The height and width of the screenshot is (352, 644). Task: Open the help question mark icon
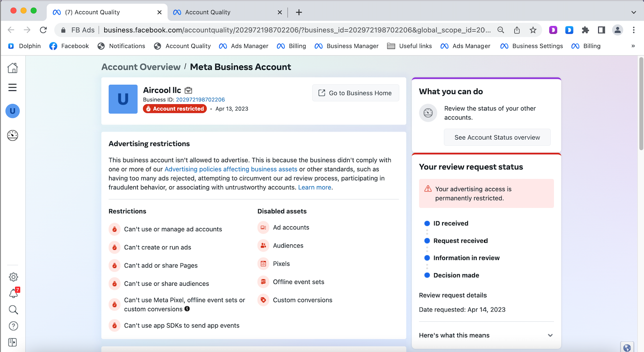pos(13,326)
